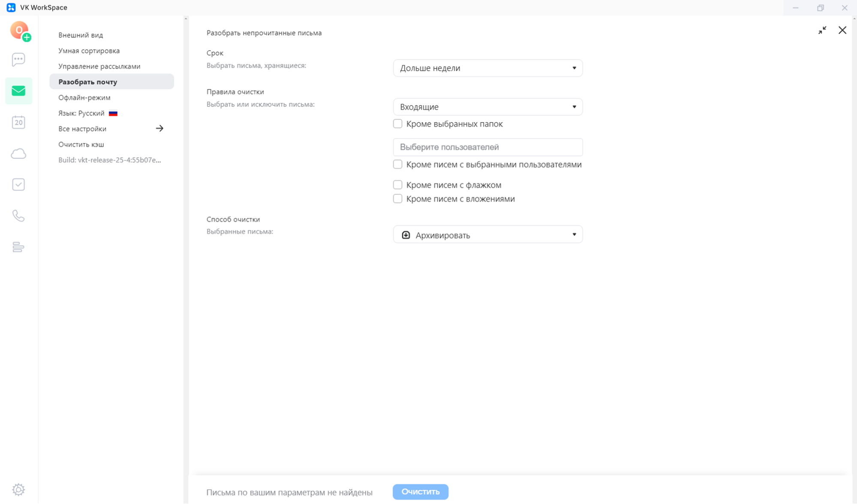857x504 pixels.
Task: Open the stacked bars sidebar icon
Action: [x=18, y=247]
